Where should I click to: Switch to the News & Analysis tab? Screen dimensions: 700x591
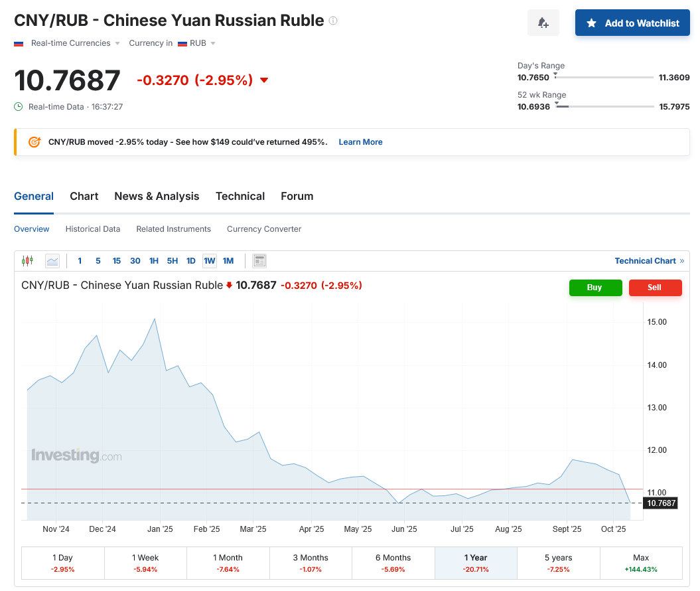[157, 196]
